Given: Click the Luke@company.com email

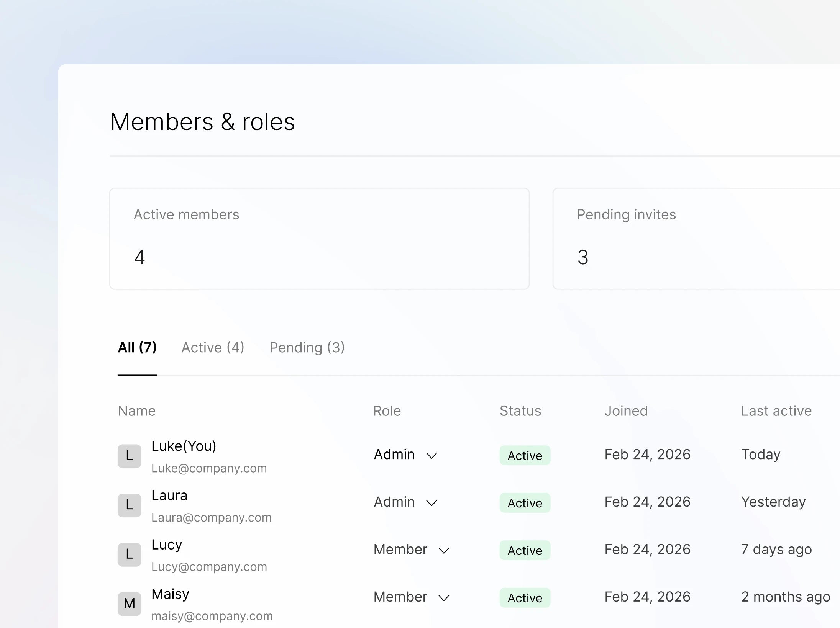Looking at the screenshot, I should (x=209, y=468).
